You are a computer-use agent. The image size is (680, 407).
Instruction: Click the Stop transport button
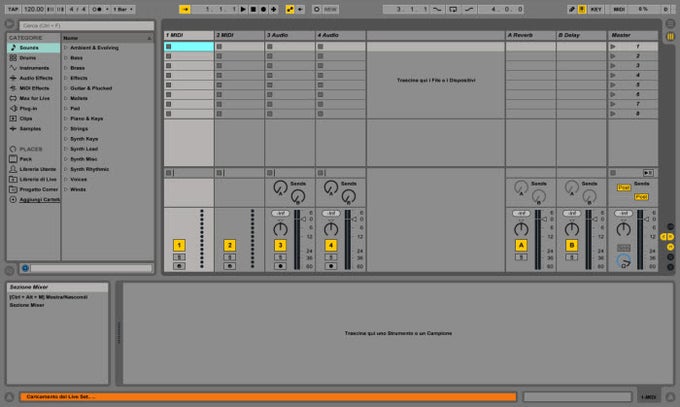tap(253, 9)
